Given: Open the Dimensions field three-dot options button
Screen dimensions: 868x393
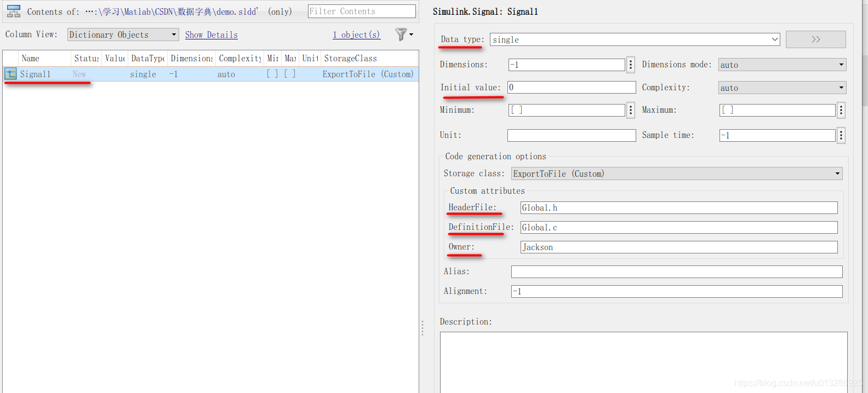Looking at the screenshot, I should coord(631,65).
